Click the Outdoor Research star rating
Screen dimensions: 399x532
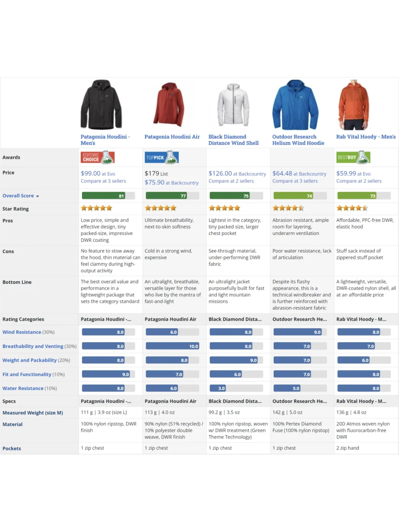[x=288, y=208]
